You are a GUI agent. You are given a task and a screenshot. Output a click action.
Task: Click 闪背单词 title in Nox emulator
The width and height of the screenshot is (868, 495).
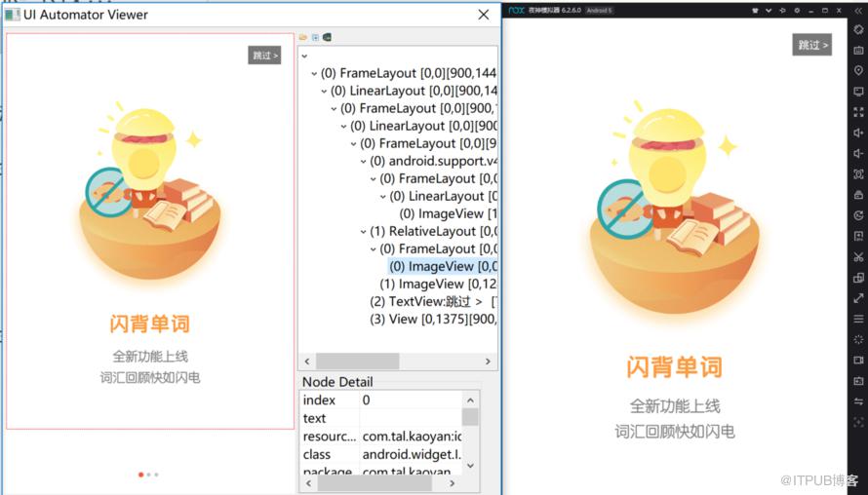[x=674, y=367]
